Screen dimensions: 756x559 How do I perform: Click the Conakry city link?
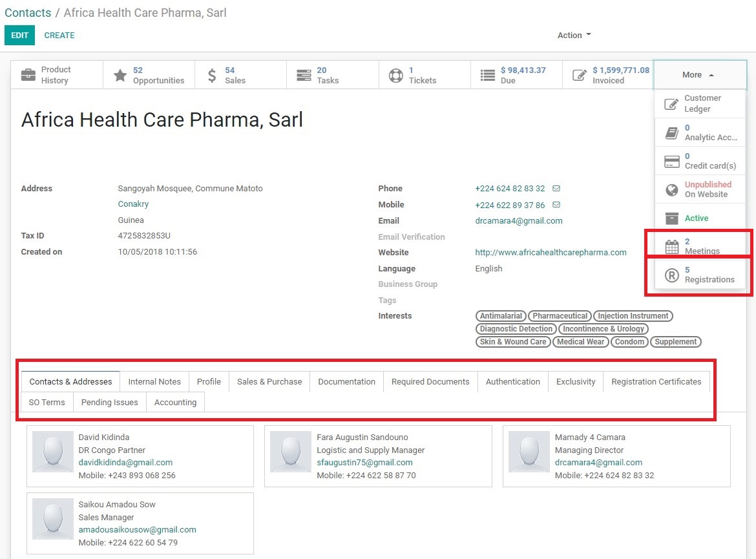(x=133, y=204)
